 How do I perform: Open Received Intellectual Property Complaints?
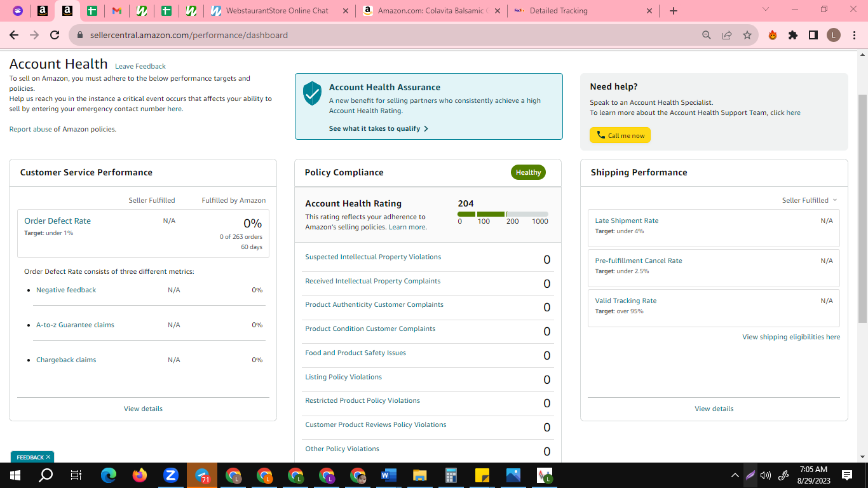(372, 281)
